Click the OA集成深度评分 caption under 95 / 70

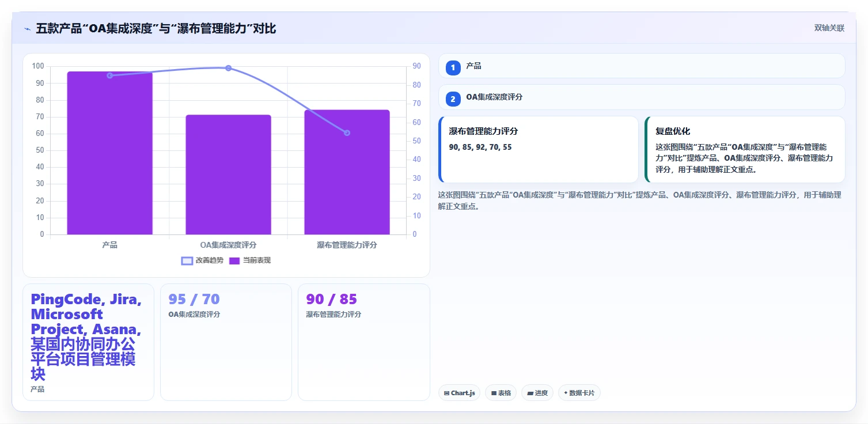(194, 315)
